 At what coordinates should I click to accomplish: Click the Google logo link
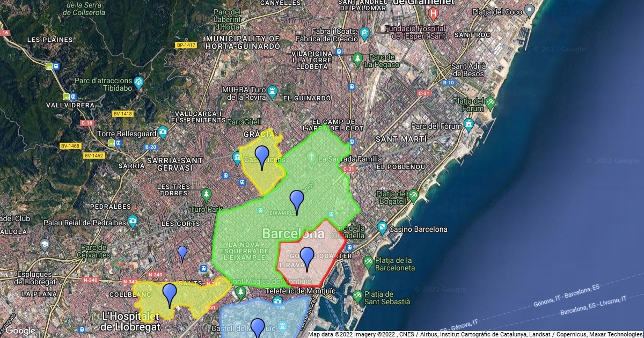click(x=20, y=330)
